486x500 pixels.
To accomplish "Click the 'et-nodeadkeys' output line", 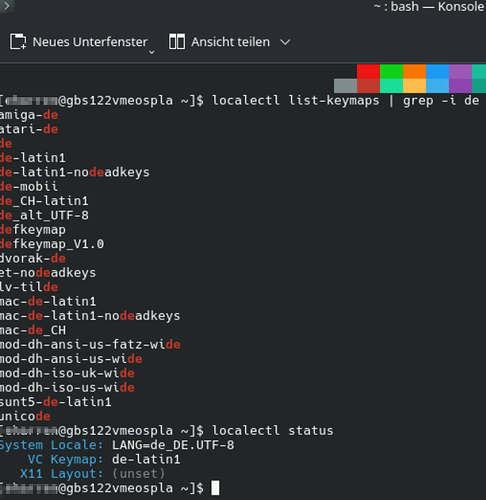I will pos(48,273).
